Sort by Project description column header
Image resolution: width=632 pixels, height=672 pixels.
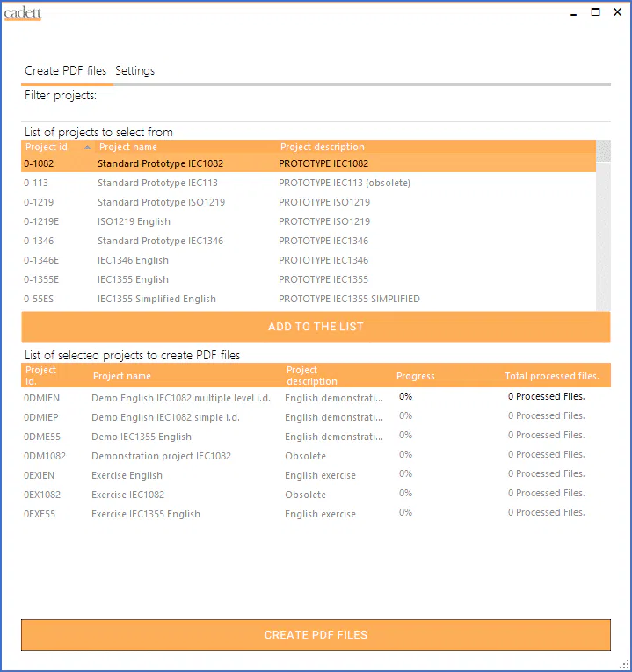(322, 148)
